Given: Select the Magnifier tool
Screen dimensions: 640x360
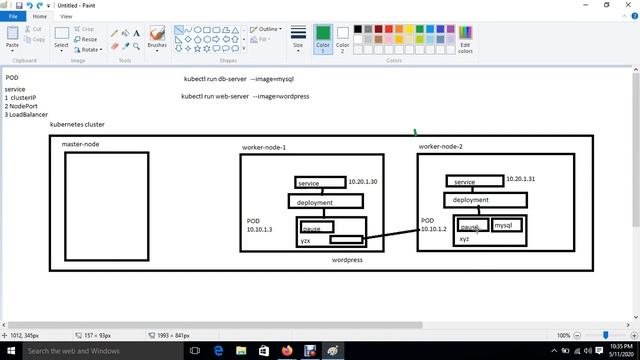Looking at the screenshot, I should pos(136,47).
